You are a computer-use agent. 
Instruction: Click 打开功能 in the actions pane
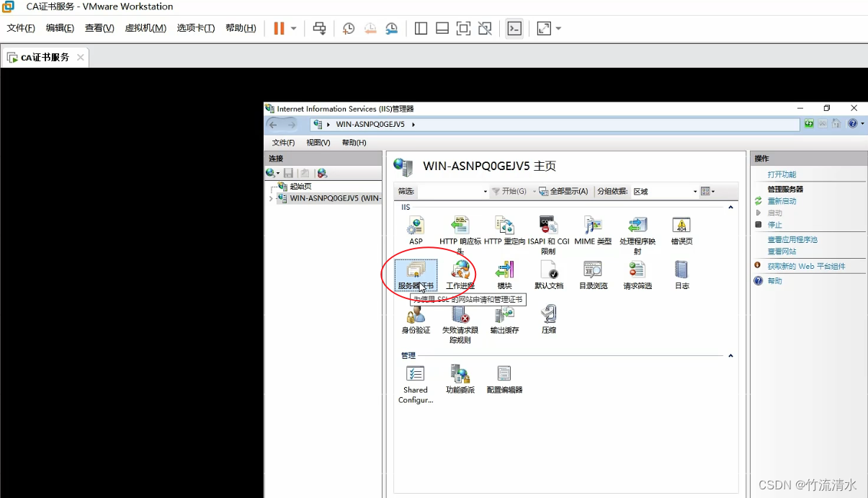pyautogui.click(x=782, y=174)
